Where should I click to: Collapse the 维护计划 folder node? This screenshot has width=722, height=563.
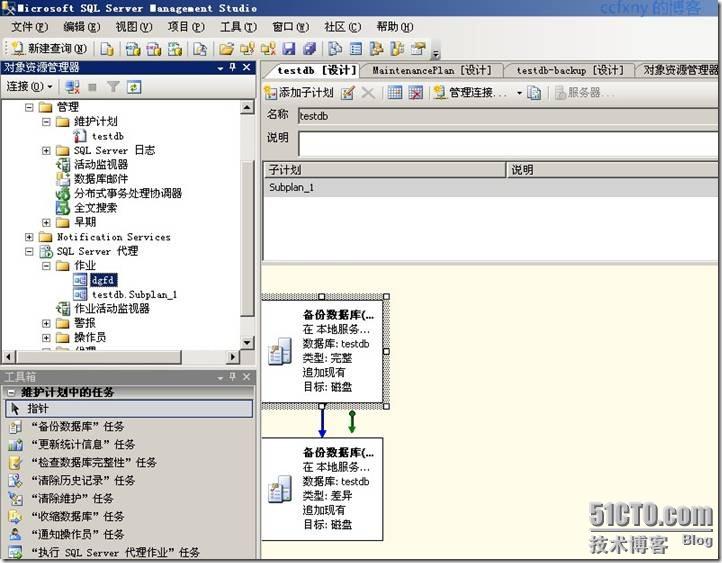[46, 122]
